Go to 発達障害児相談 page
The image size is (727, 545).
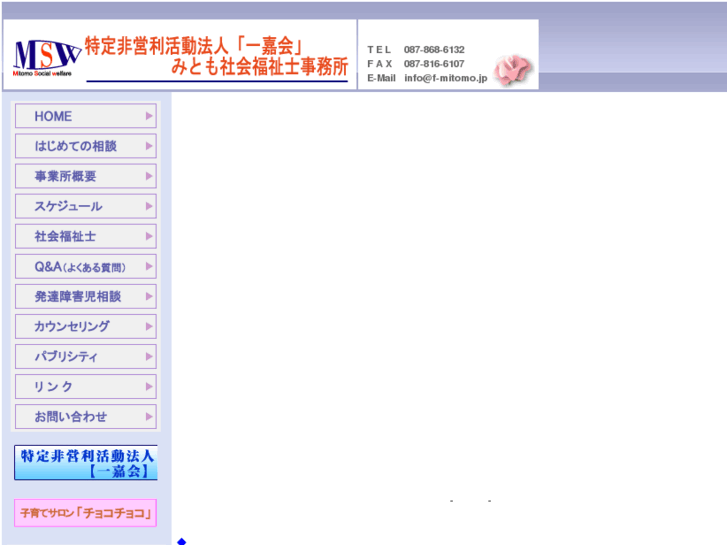pos(86,296)
